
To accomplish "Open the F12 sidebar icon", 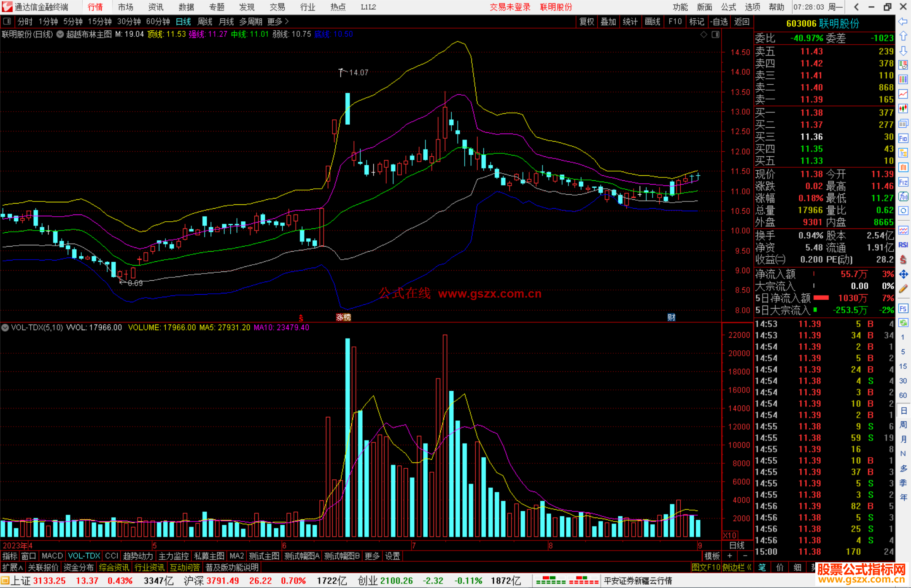I will point(903,182).
